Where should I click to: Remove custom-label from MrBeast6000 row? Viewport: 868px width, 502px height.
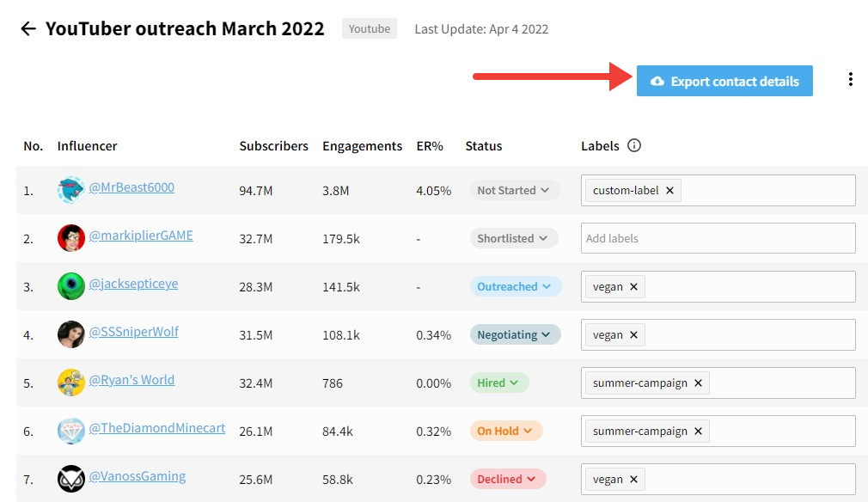(x=669, y=190)
